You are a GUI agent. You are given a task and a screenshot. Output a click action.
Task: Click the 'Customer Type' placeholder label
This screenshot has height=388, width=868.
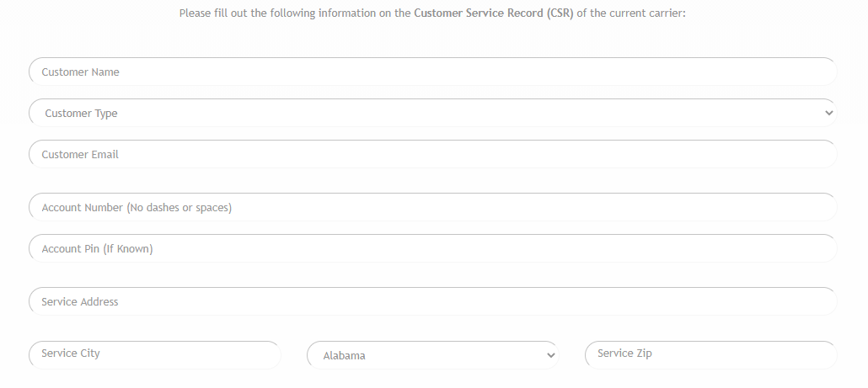(x=81, y=114)
